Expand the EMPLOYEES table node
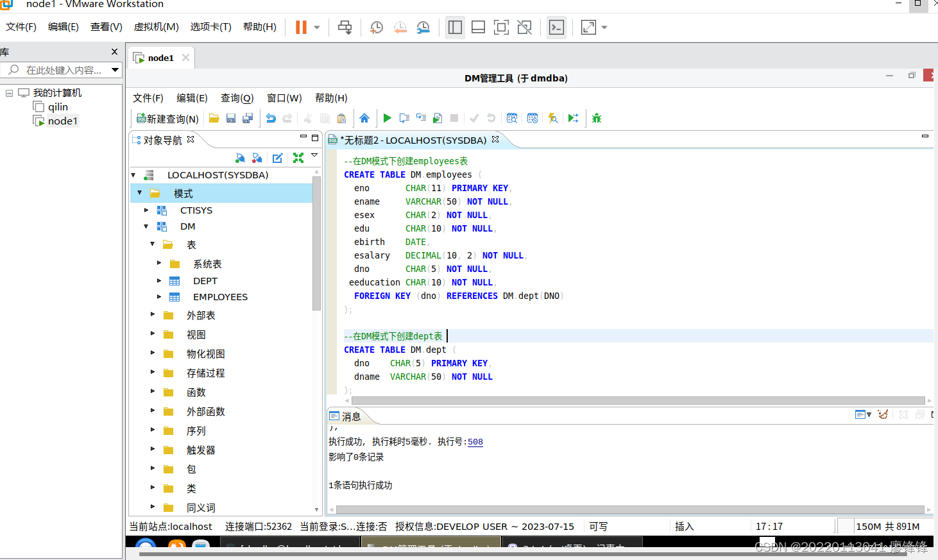Screen dimensions: 938x560 [x=159, y=296]
